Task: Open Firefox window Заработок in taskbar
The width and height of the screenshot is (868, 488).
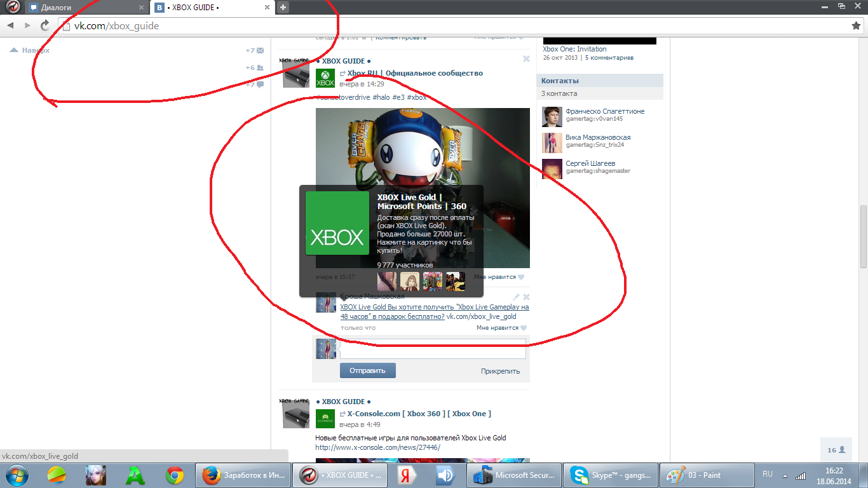Action: [242, 475]
